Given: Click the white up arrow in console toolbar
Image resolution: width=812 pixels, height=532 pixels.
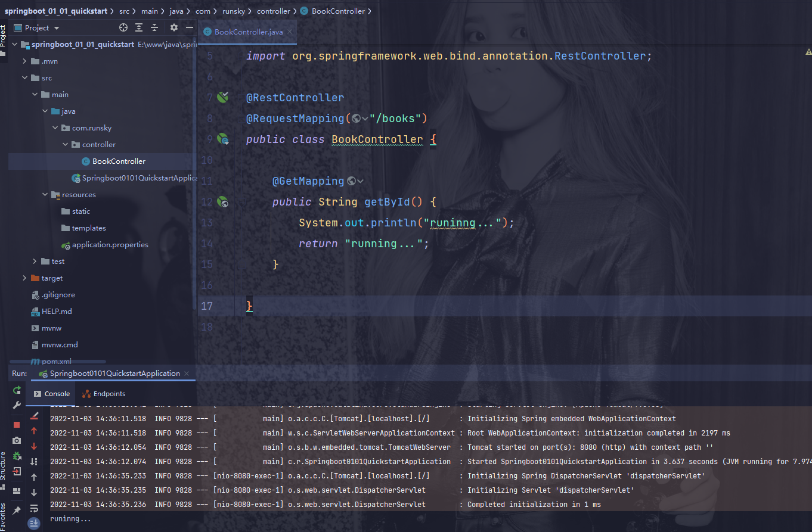Looking at the screenshot, I should tap(34, 477).
